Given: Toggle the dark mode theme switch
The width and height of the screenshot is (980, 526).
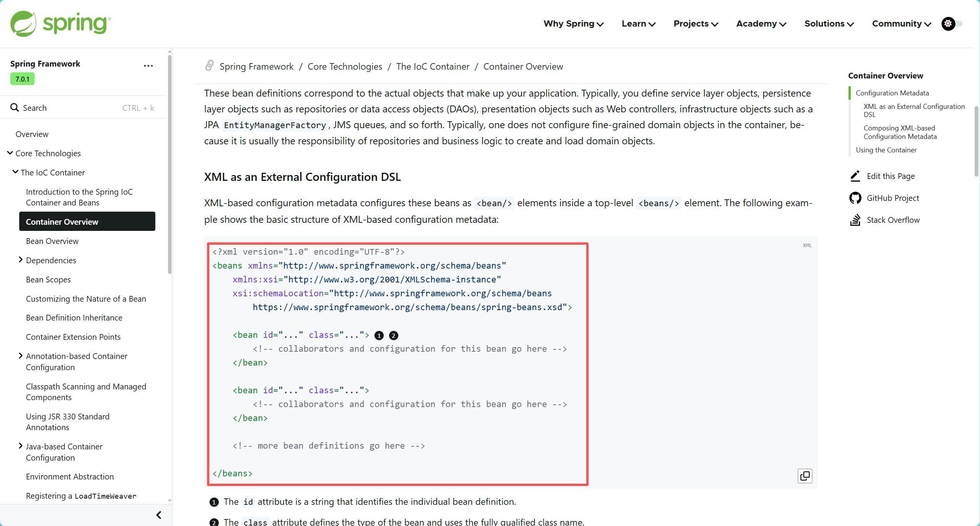Looking at the screenshot, I should pyautogui.click(x=952, y=24).
